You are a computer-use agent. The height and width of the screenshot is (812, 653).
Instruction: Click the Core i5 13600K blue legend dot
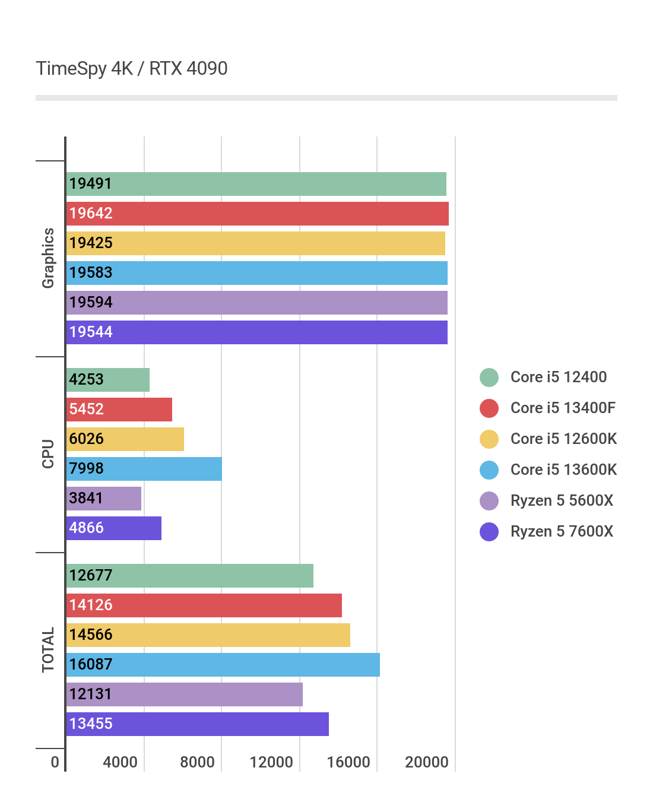pyautogui.click(x=489, y=470)
